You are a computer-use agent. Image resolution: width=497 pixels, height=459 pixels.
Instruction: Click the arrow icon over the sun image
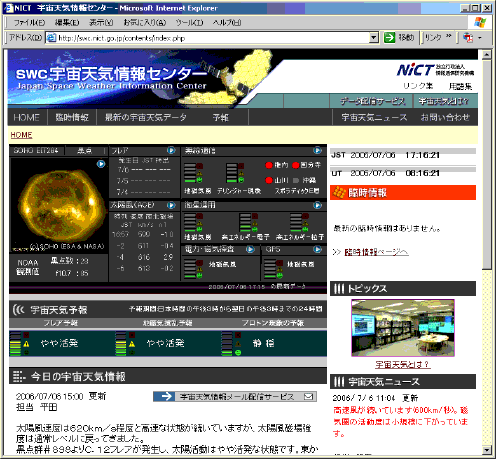click(x=101, y=164)
